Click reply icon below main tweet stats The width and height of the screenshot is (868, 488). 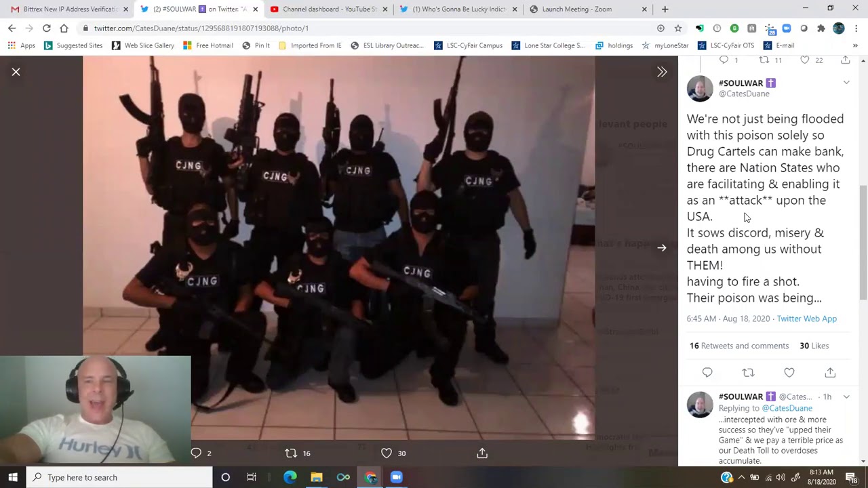coord(707,373)
